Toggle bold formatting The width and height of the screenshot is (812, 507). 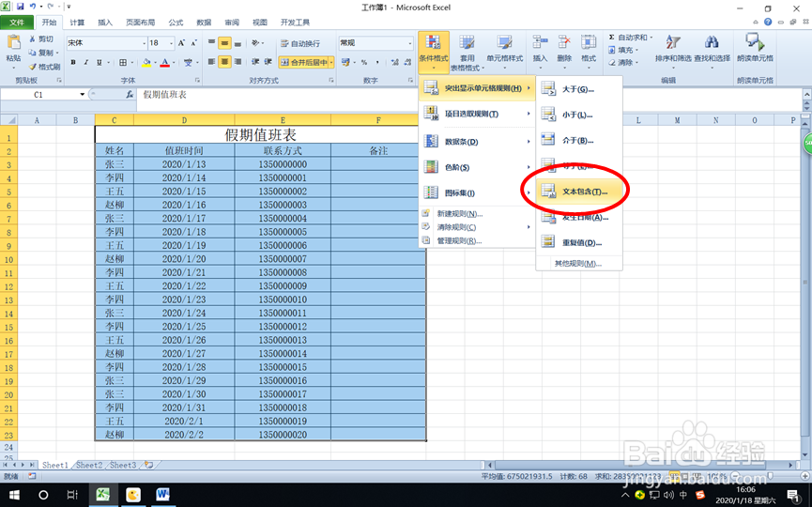coord(73,62)
